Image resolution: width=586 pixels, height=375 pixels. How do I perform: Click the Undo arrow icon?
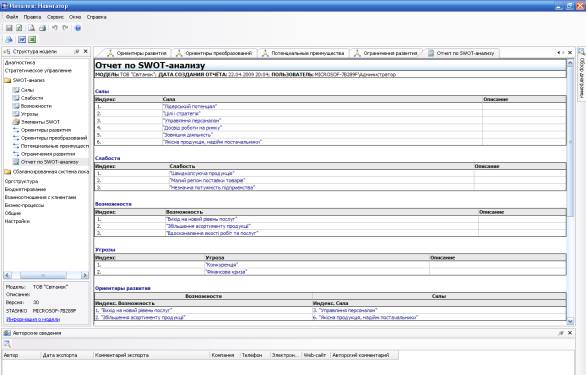pos(55,28)
